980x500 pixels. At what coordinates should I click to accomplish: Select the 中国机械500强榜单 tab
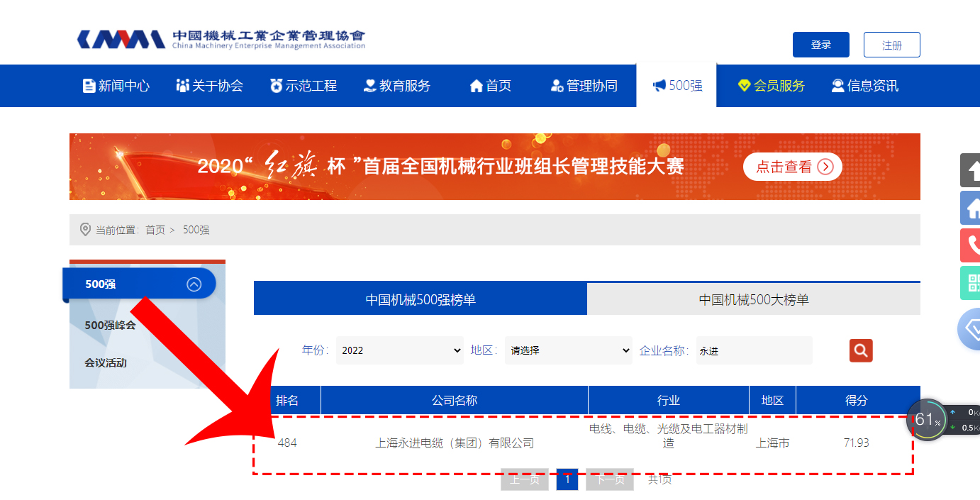[x=421, y=299]
